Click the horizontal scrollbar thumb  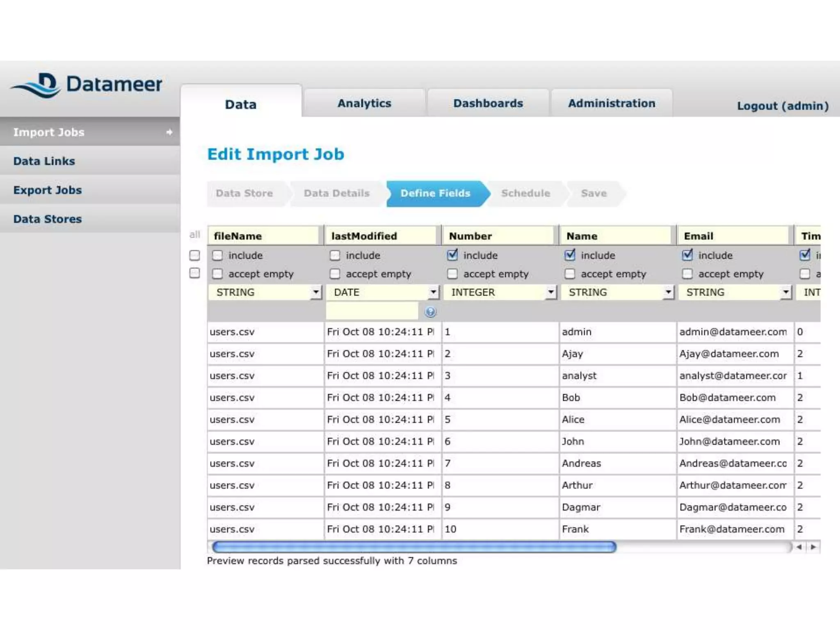coord(414,547)
